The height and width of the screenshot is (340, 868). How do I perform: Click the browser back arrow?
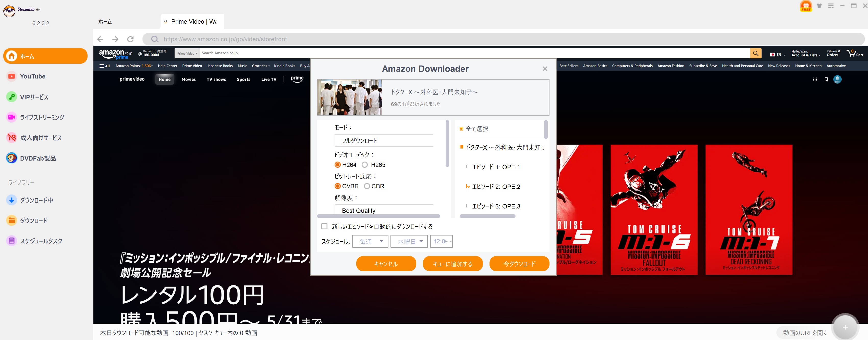point(100,39)
